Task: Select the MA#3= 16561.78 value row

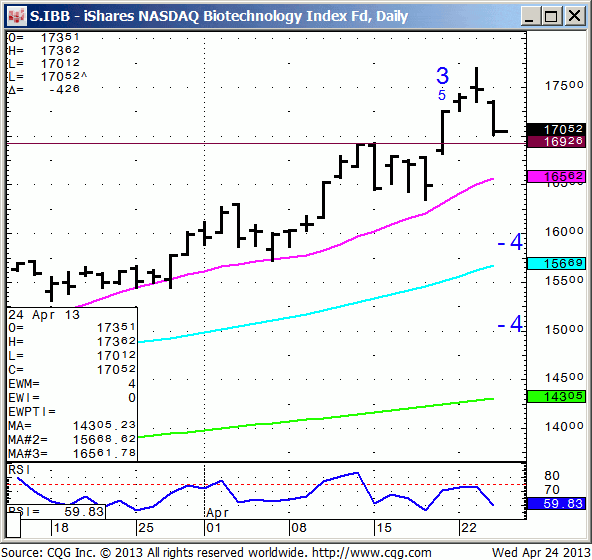Action: (x=72, y=453)
